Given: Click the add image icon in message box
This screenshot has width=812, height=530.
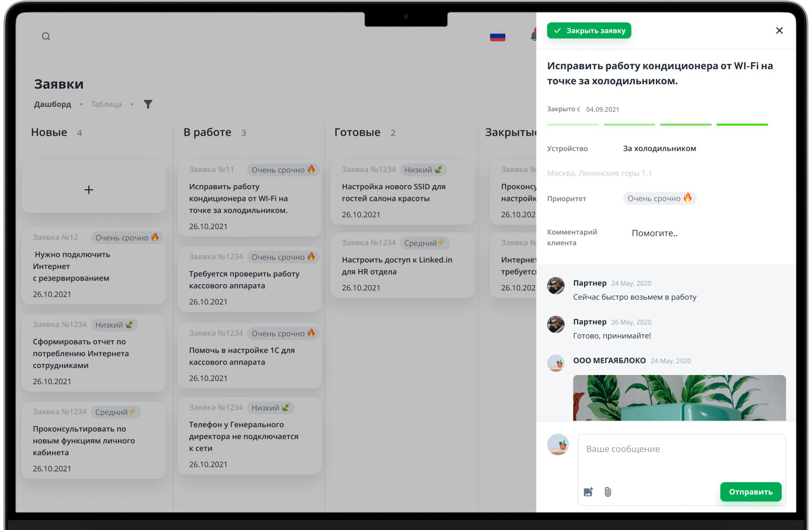Looking at the screenshot, I should (x=589, y=492).
